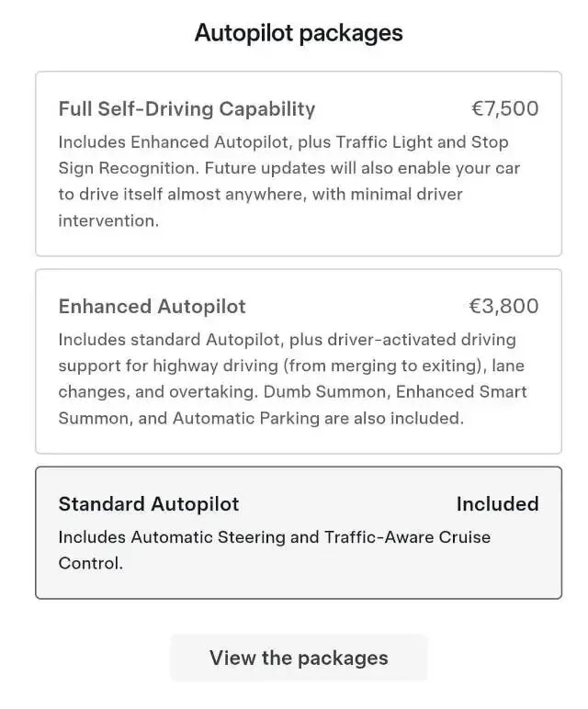Click the €7,500 price label
This screenshot has width=588, height=709.
click(504, 109)
